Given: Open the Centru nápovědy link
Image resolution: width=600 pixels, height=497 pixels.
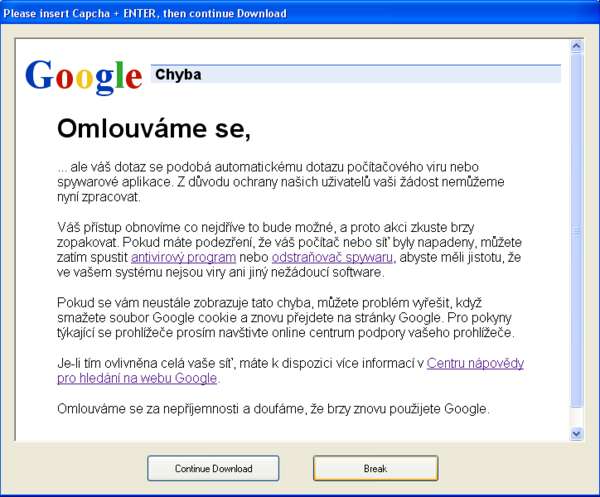Looking at the screenshot, I should pyautogui.click(x=475, y=363).
